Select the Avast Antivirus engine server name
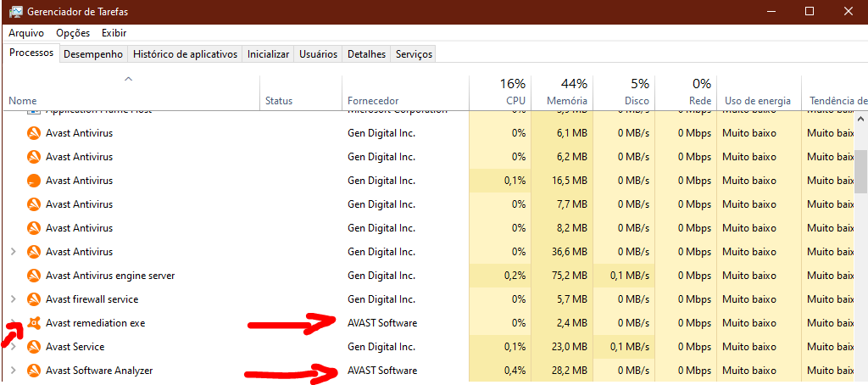Viewport: 868px width, 385px height. coord(110,276)
